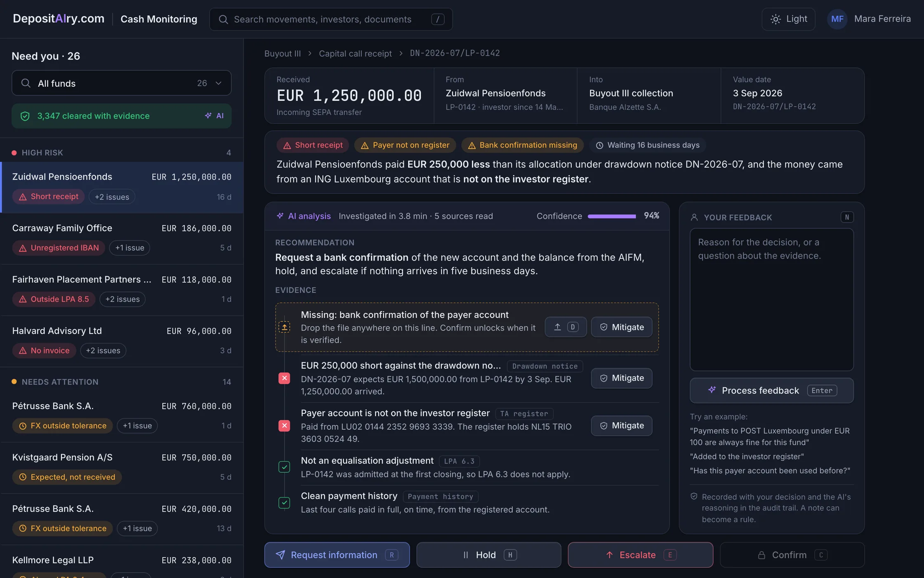Click the orange upload marker on missing evidence row

point(284,327)
